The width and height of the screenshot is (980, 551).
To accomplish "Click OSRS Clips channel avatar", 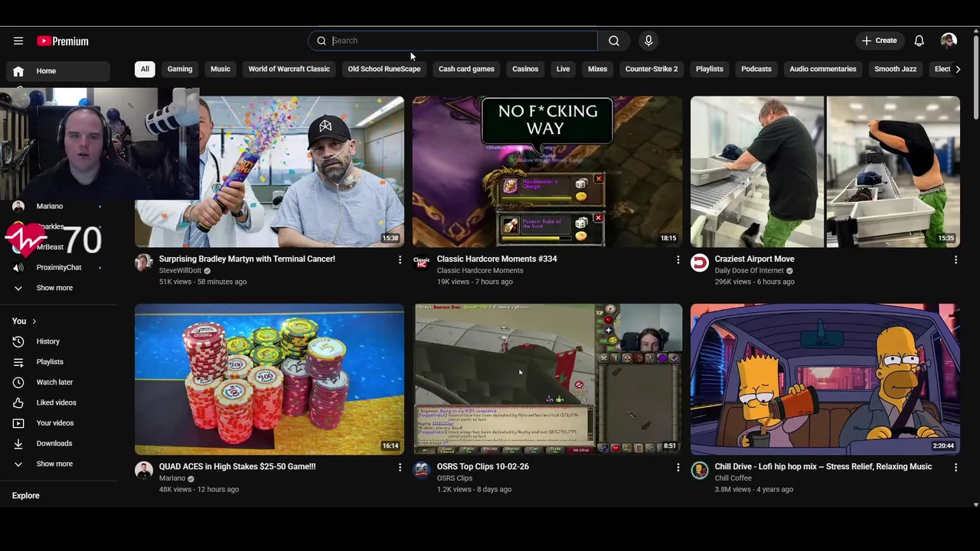I will pos(422,471).
